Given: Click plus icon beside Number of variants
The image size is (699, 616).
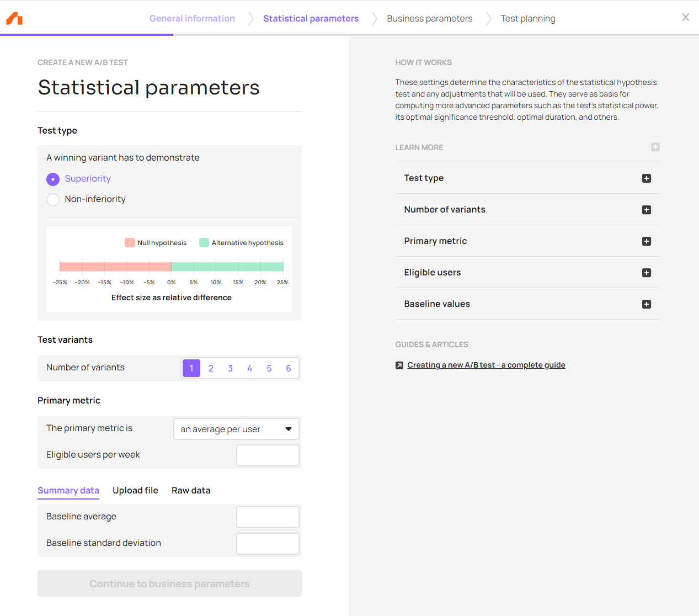Looking at the screenshot, I should (647, 210).
